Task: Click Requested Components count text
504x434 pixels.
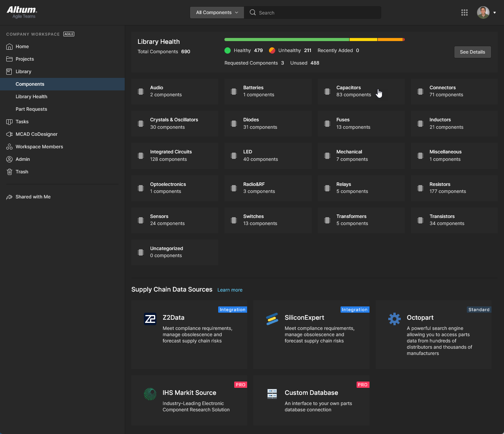Action: [x=254, y=63]
